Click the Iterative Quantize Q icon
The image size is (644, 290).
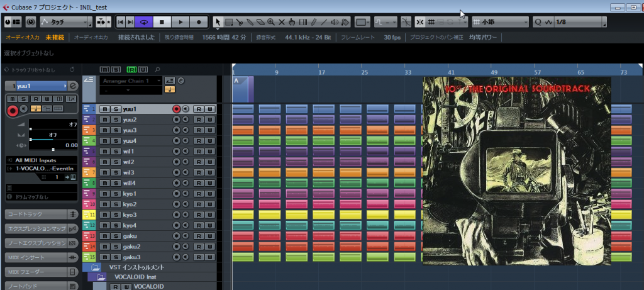point(538,22)
